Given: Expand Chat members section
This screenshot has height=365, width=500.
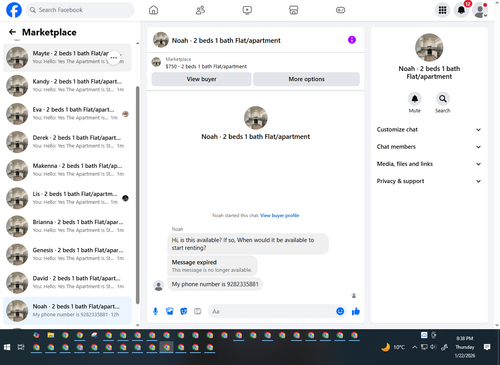Looking at the screenshot, I should [429, 147].
